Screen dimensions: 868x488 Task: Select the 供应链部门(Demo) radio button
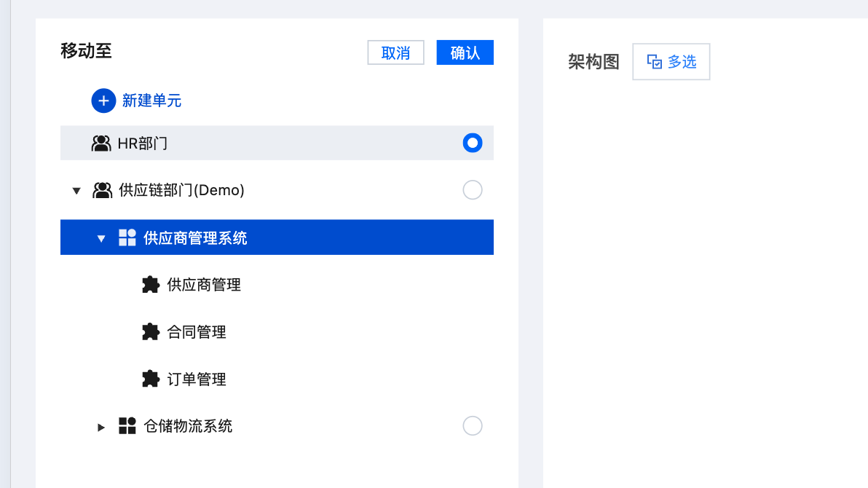tap(473, 190)
